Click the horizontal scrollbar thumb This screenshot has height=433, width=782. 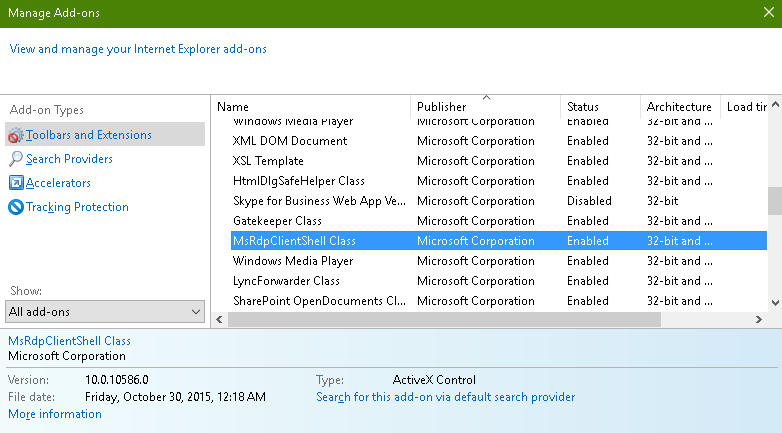[444, 319]
